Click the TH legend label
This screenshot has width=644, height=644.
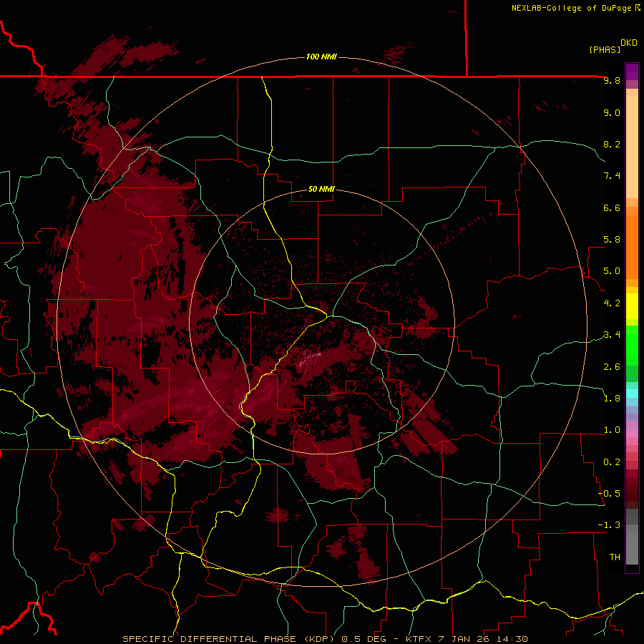(x=615, y=557)
